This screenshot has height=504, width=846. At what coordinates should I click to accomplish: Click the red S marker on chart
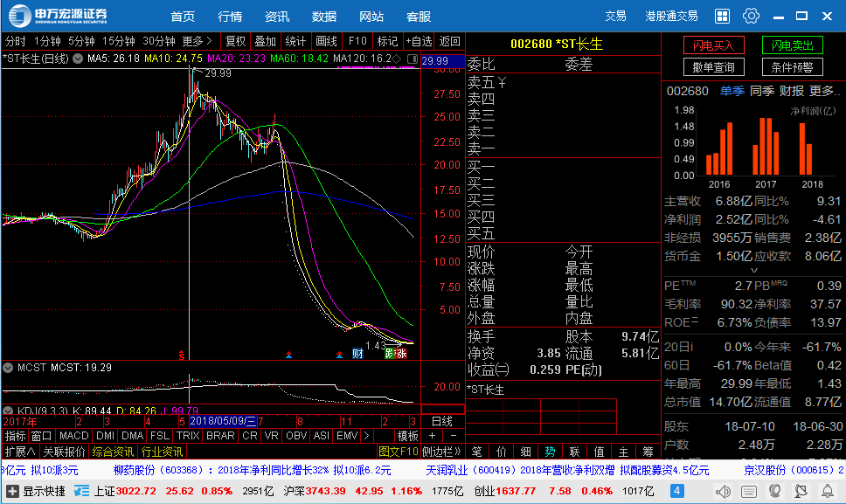coord(182,355)
